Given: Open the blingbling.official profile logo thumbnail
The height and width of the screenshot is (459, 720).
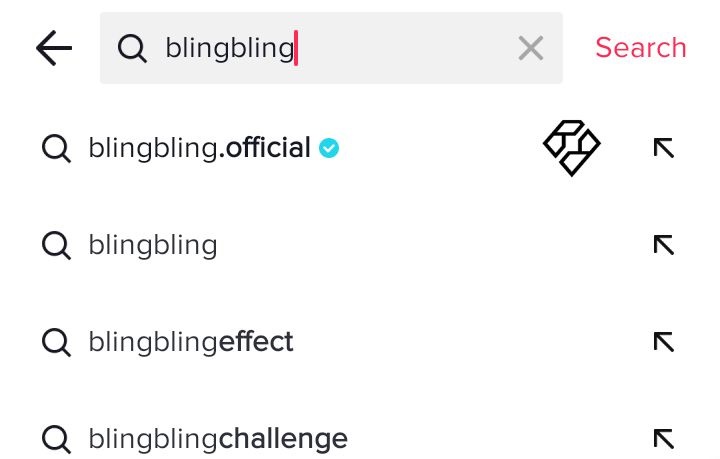Looking at the screenshot, I should [572, 148].
